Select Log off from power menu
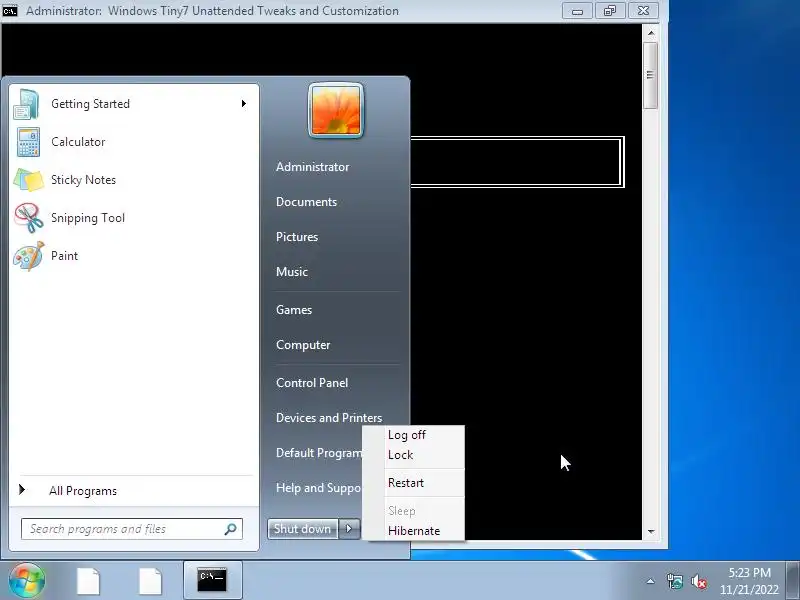Image resolution: width=800 pixels, height=600 pixels. click(407, 435)
